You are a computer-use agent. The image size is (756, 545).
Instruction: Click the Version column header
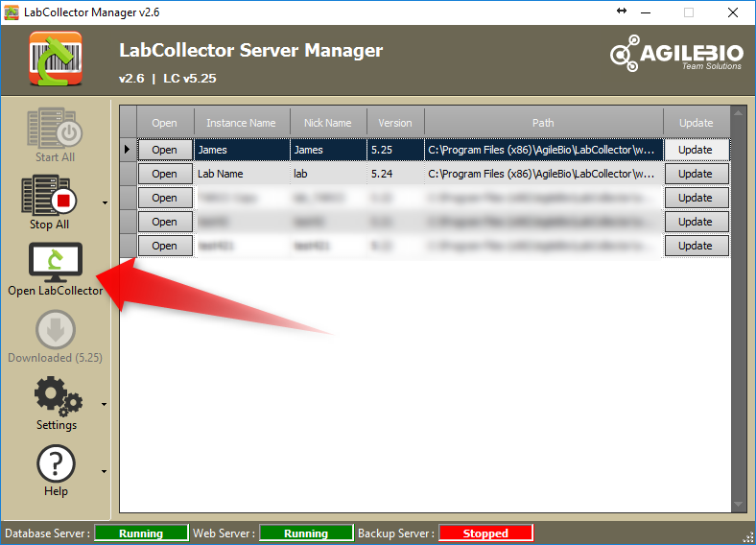(395, 123)
